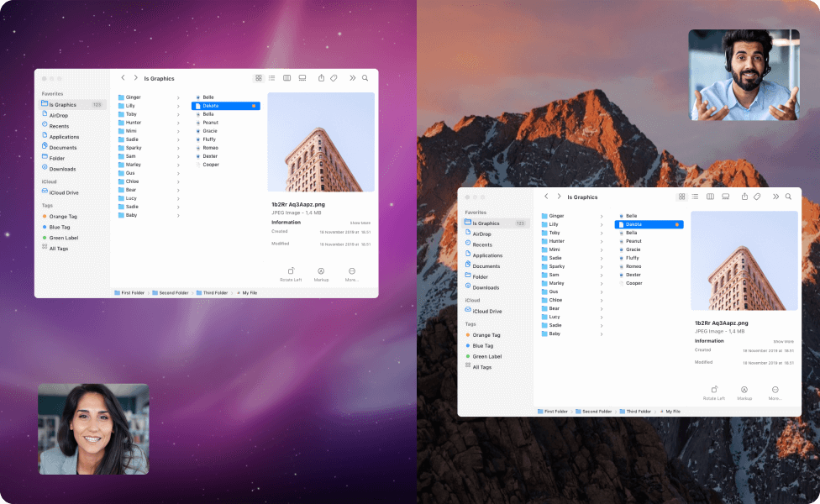This screenshot has height=504, width=820.
Task: Click the Share icon
Action: (x=320, y=77)
